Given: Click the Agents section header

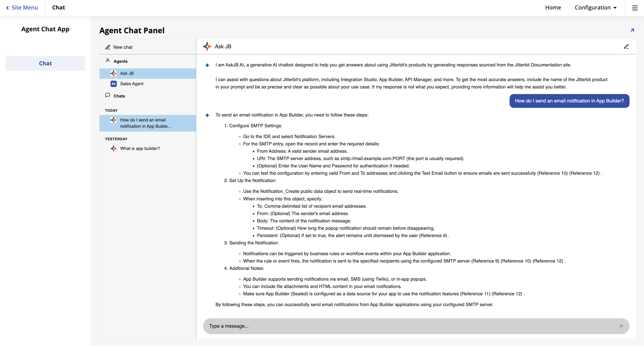Looking at the screenshot, I should 120,61.
